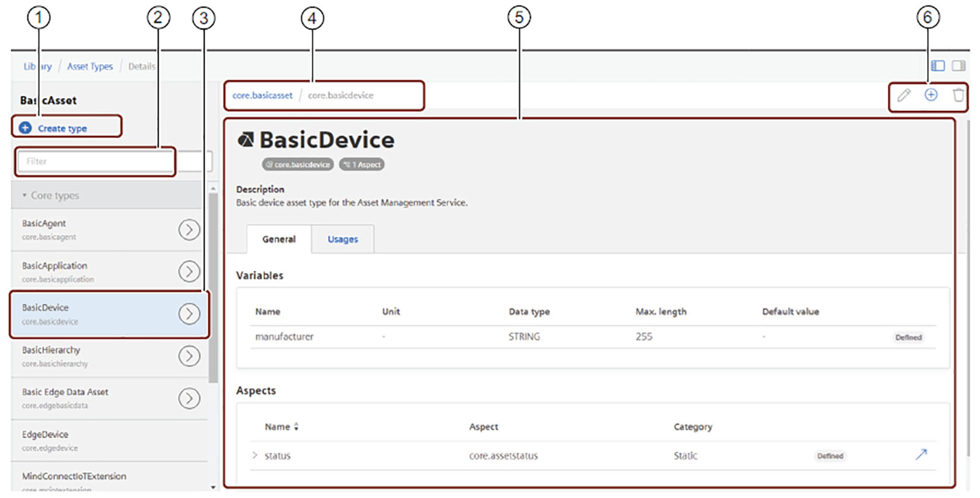Click the 1 Aspect badge
The height and width of the screenshot is (498, 980).
362,164
